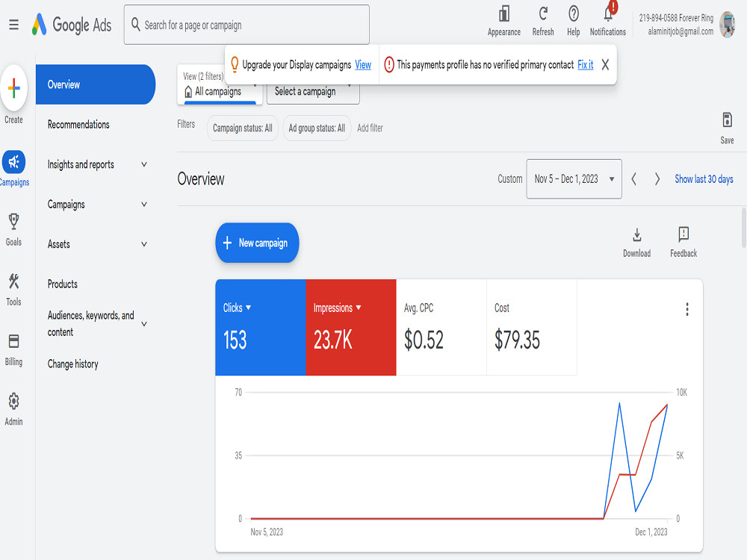
Task: Click Add filter
Action: (370, 128)
